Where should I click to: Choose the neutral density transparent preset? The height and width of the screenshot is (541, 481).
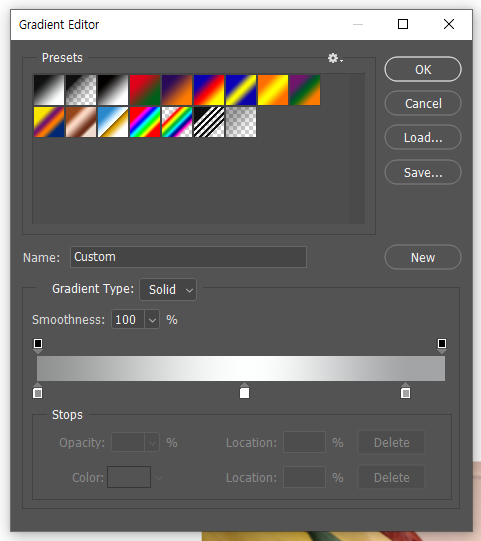(241, 122)
